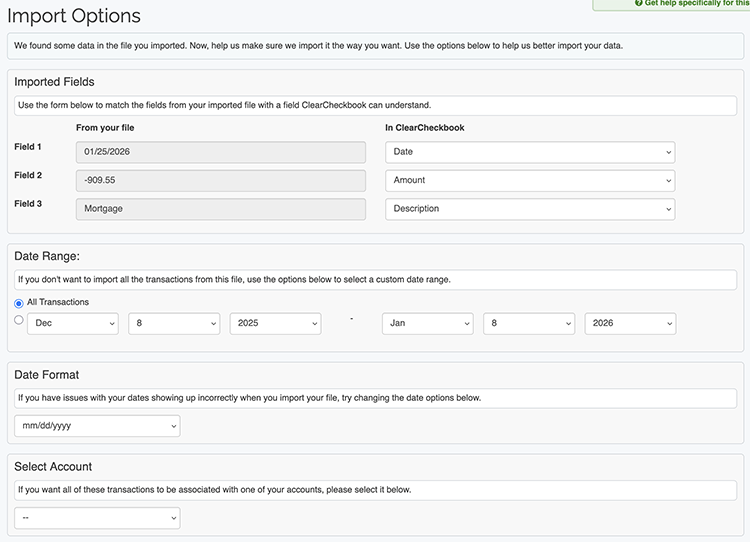Click the Field 3 value Mortgage box

point(221,209)
